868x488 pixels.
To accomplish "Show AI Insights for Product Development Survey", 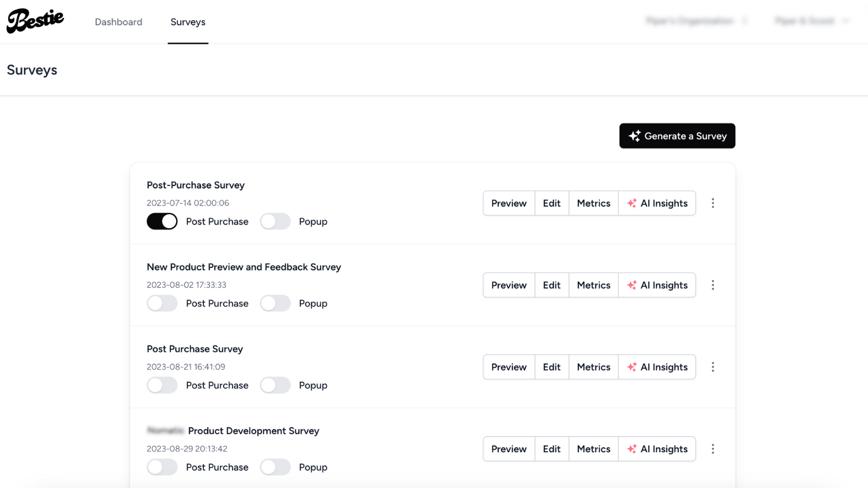I will [657, 449].
